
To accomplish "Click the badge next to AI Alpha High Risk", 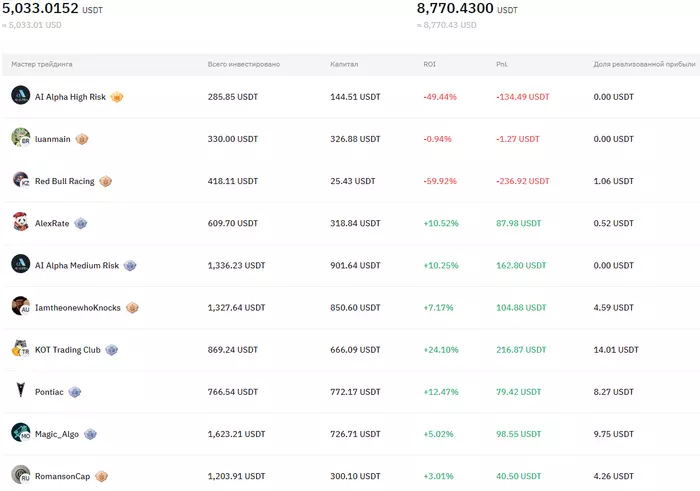I will point(117,97).
